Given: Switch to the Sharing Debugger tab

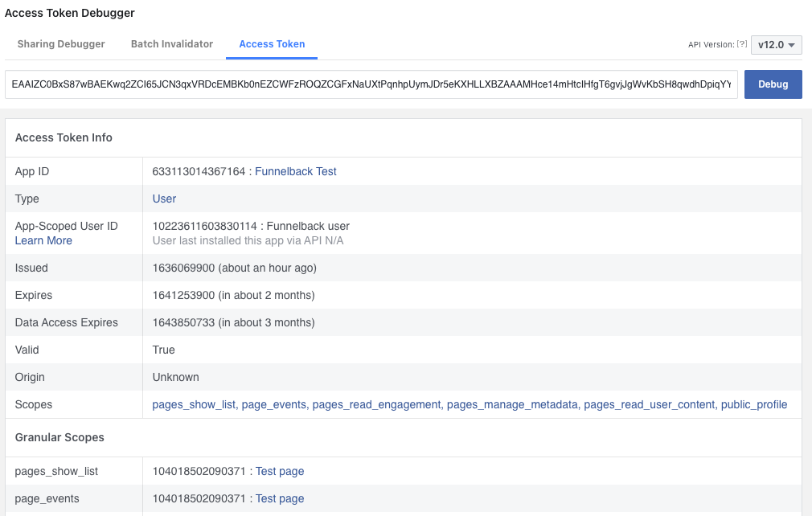Looking at the screenshot, I should click(61, 44).
